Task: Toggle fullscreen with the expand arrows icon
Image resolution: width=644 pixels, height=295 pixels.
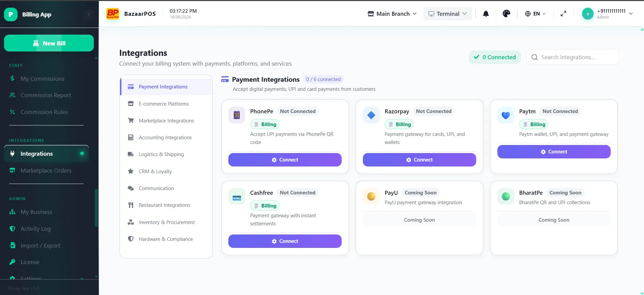Action: coord(563,14)
